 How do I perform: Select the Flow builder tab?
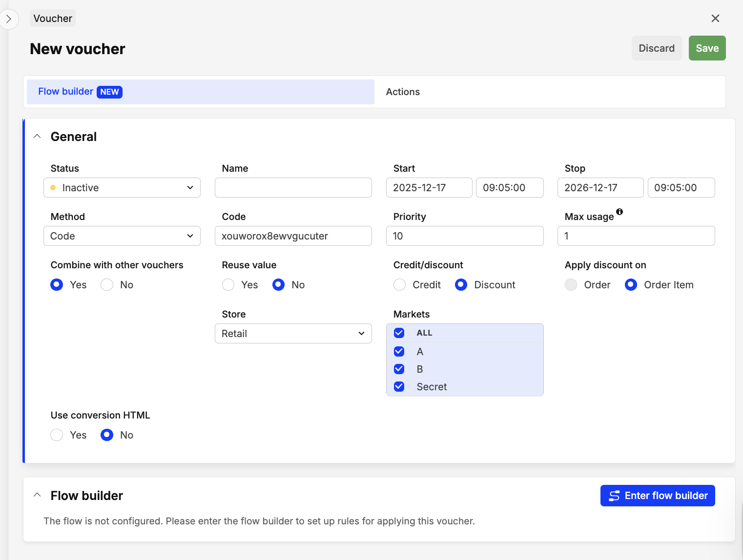pyautogui.click(x=200, y=92)
